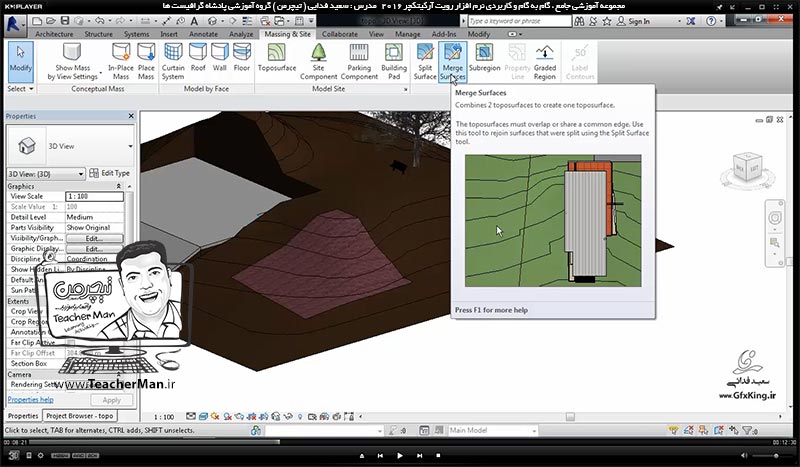This screenshot has width=800, height=467.
Task: Switch to the Manage ribbon tab
Action: (408, 34)
